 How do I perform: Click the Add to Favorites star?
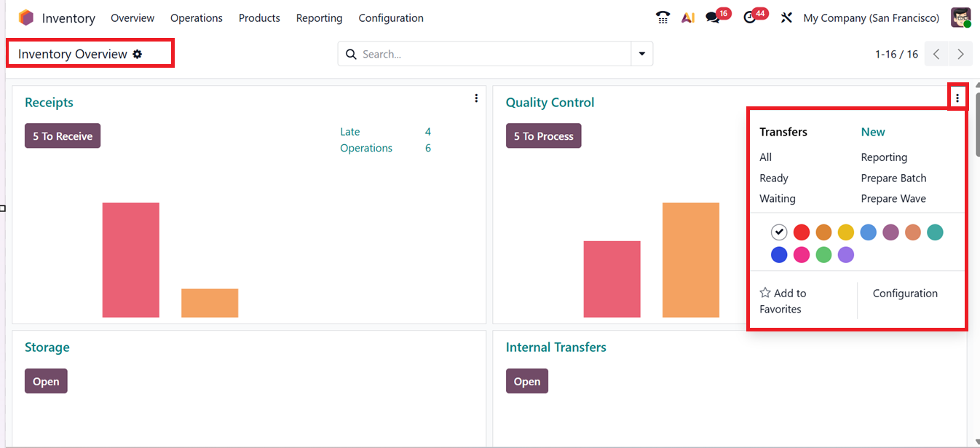coord(764,292)
